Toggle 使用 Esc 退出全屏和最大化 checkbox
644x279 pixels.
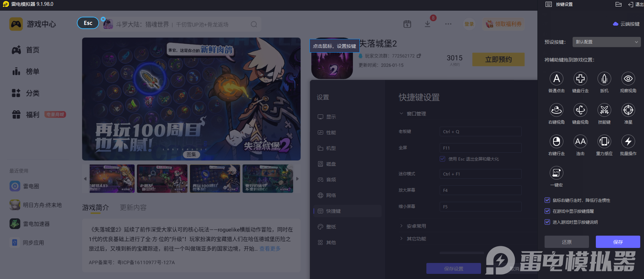(x=442, y=159)
